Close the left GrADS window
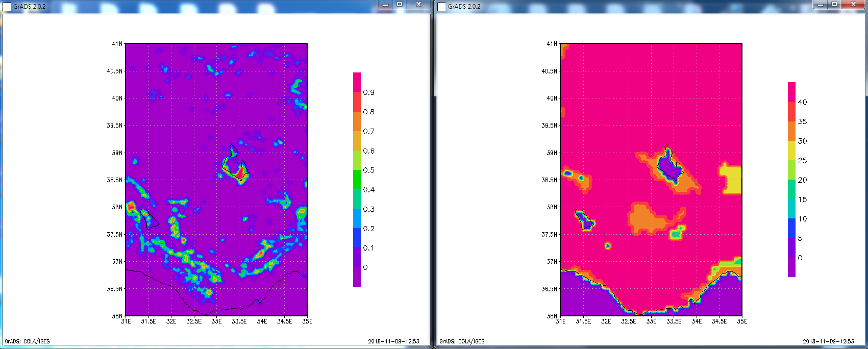The width and height of the screenshot is (868, 349). 418,5
